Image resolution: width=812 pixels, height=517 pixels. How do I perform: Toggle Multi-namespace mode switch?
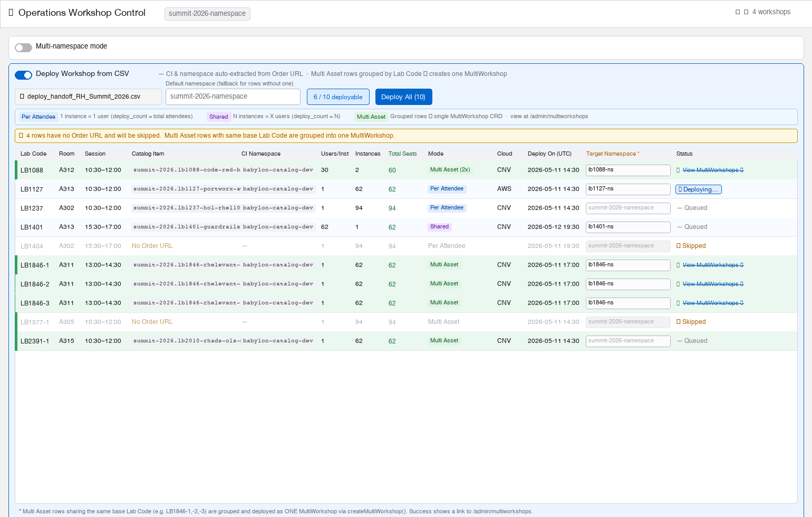[x=23, y=47]
